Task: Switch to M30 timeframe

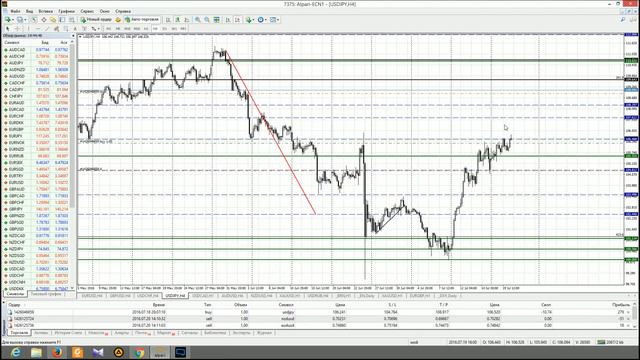Action: pos(137,29)
